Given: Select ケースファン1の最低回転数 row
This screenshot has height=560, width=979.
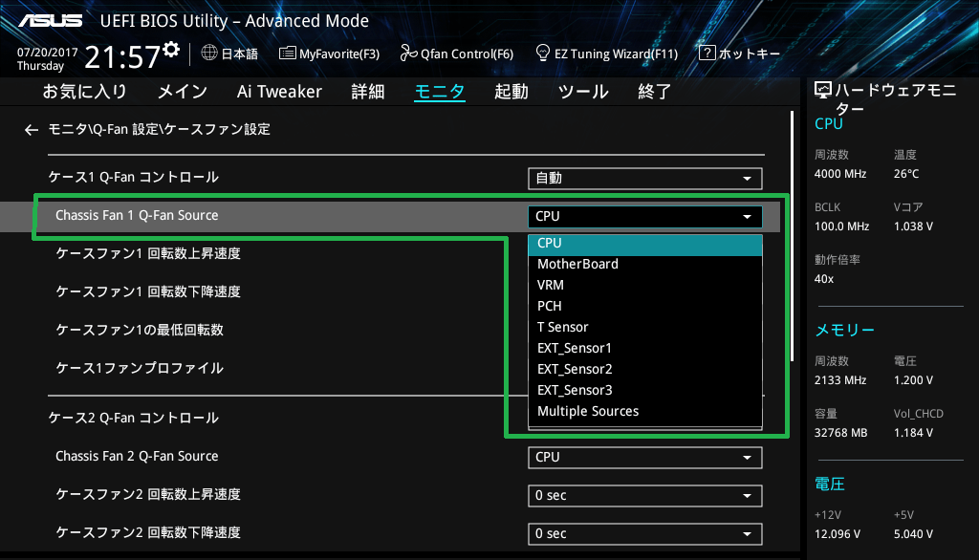Looking at the screenshot, I should (140, 331).
